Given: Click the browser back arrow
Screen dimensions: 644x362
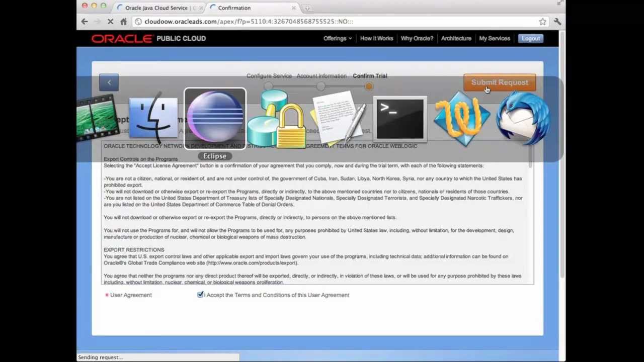Looking at the screenshot, I should point(85,22).
